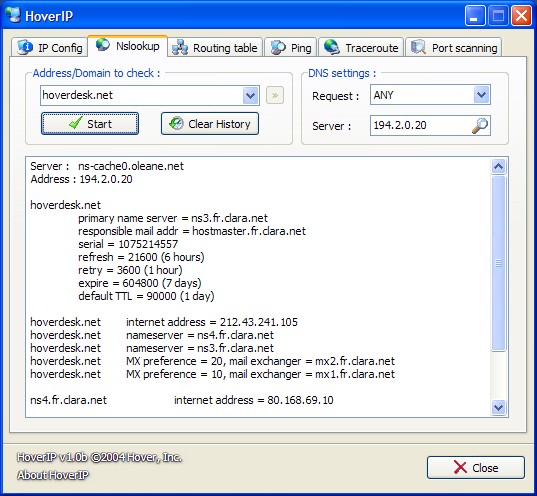
Task: Switch to the Routing table tab
Action: [x=215, y=47]
